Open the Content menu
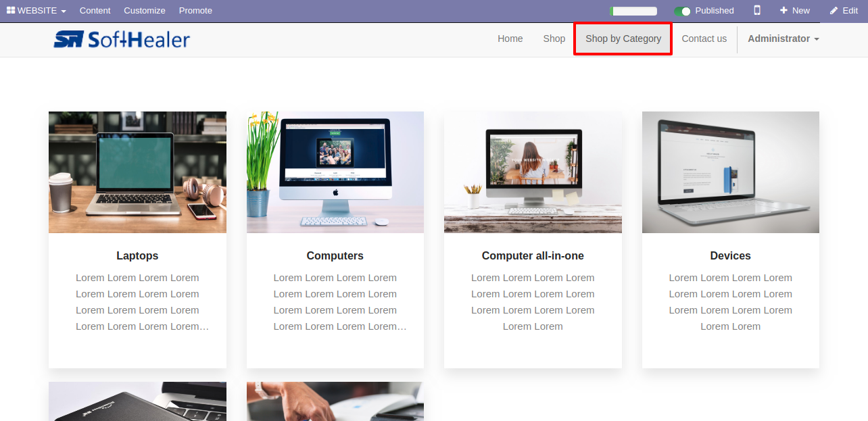Viewport: 868px width, 421px height. coord(95,11)
